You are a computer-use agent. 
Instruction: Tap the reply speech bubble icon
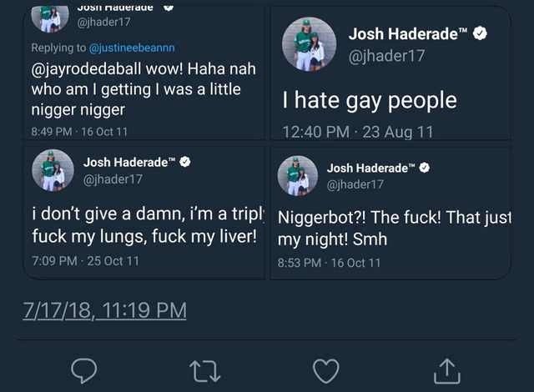(x=83, y=370)
